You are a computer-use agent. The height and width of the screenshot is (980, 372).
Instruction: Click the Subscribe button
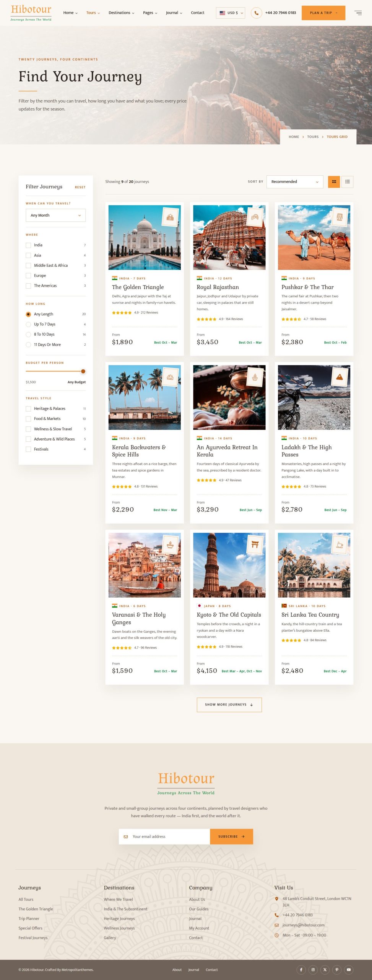[x=231, y=836]
